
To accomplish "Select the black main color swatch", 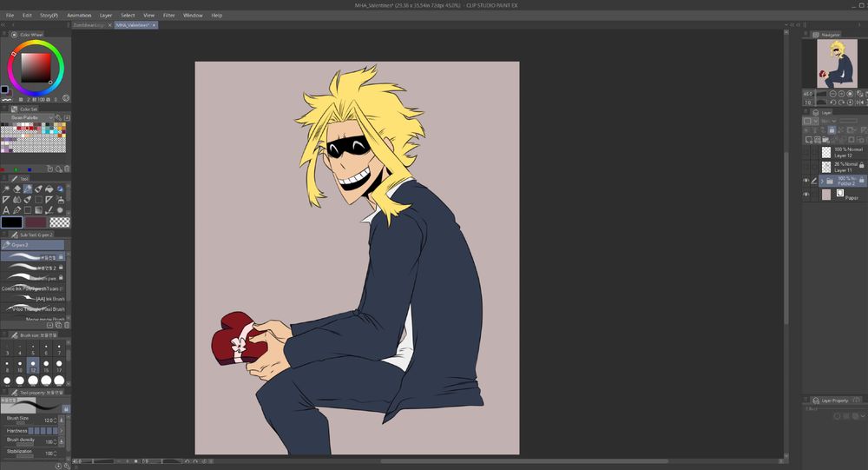I will pyautogui.click(x=11, y=222).
